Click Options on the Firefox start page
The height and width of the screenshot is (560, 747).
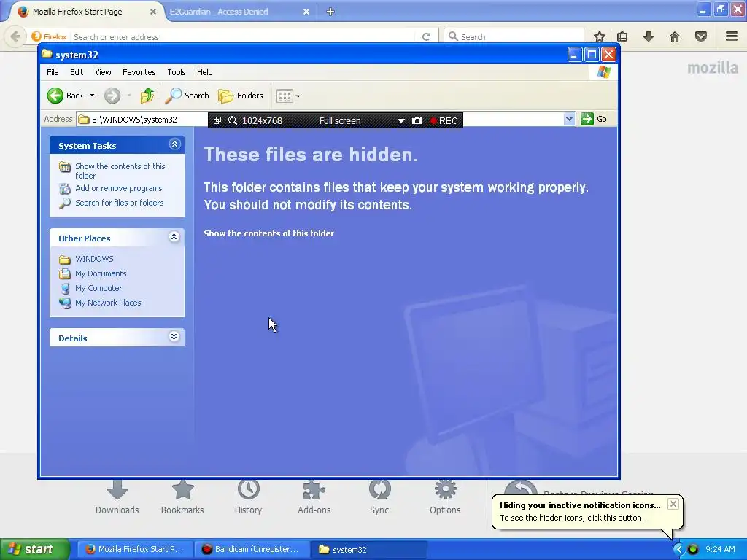coord(445,497)
